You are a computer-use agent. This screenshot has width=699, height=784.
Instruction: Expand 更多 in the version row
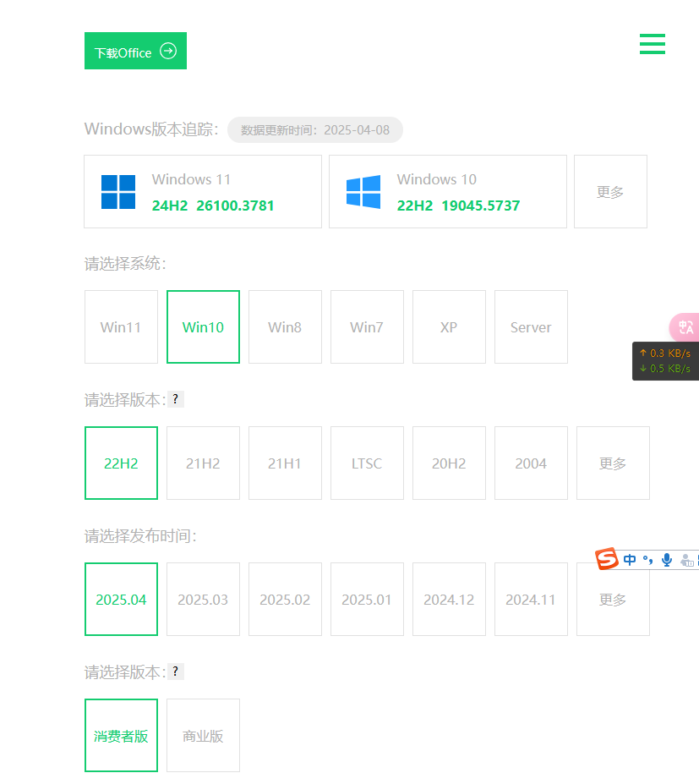(x=613, y=463)
